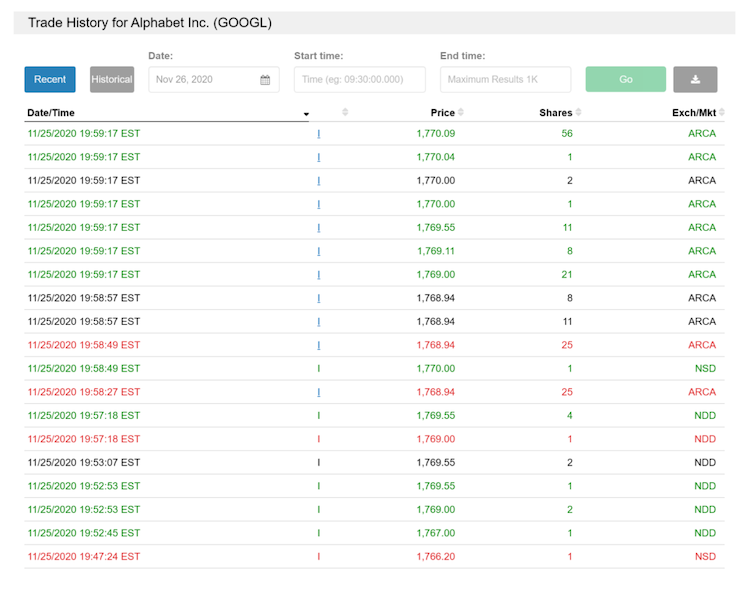This screenshot has height=597, width=750.
Task: Click the info link on red 19:58:27 row
Action: click(x=319, y=392)
